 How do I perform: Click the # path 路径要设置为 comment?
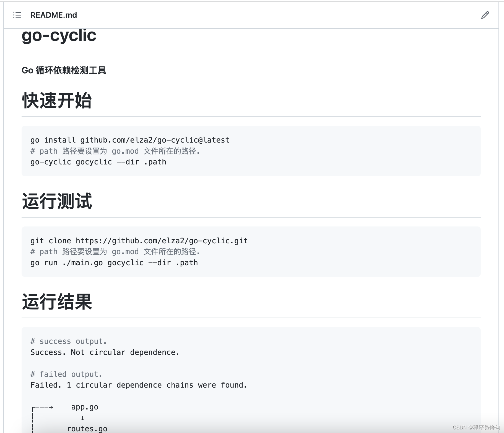pos(115,151)
